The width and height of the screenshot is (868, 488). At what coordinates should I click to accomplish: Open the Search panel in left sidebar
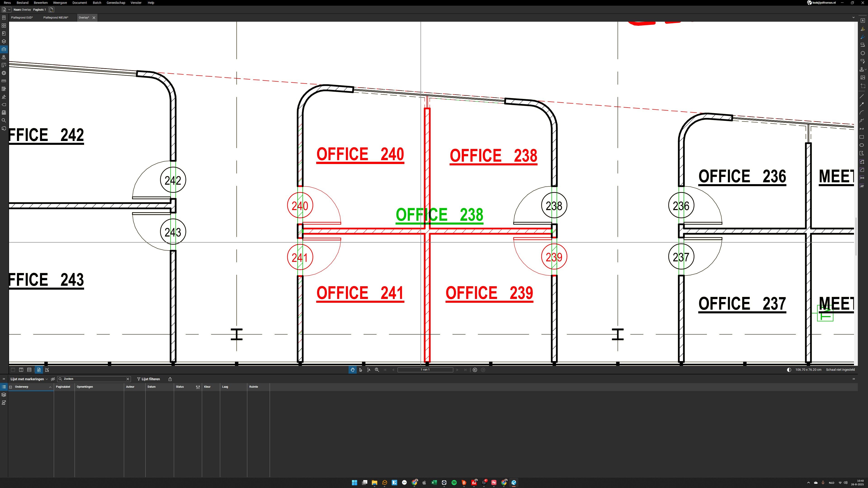pos(4,120)
